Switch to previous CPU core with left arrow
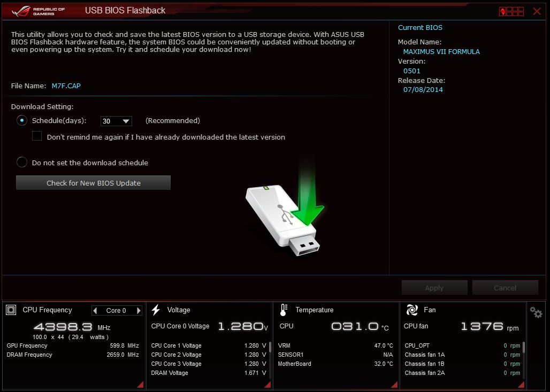The height and width of the screenshot is (392, 550). (x=95, y=310)
